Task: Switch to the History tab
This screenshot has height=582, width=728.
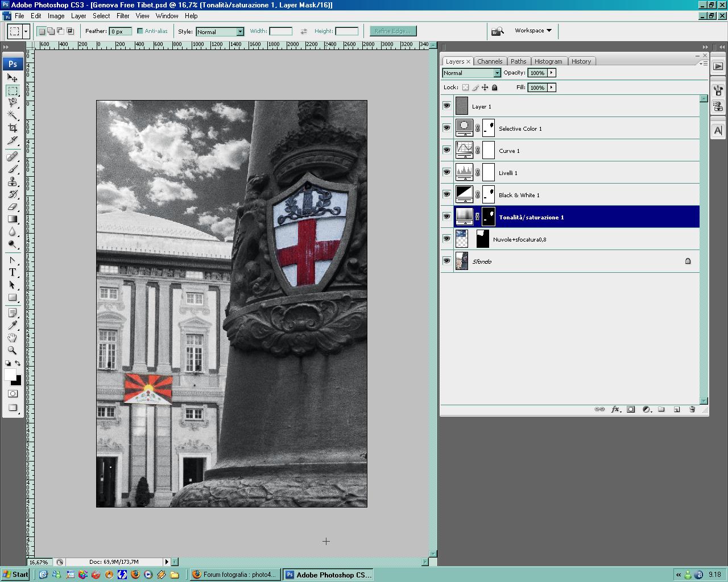Action: 581,61
